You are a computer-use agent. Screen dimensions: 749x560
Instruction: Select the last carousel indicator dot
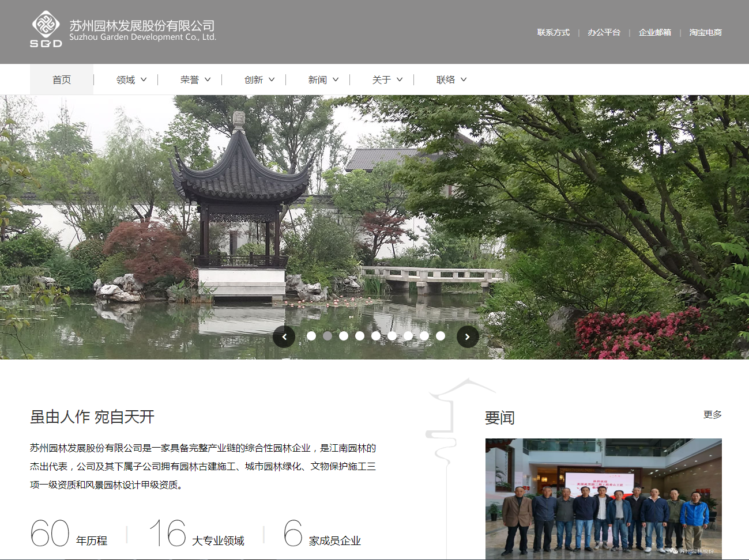pyautogui.click(x=441, y=336)
